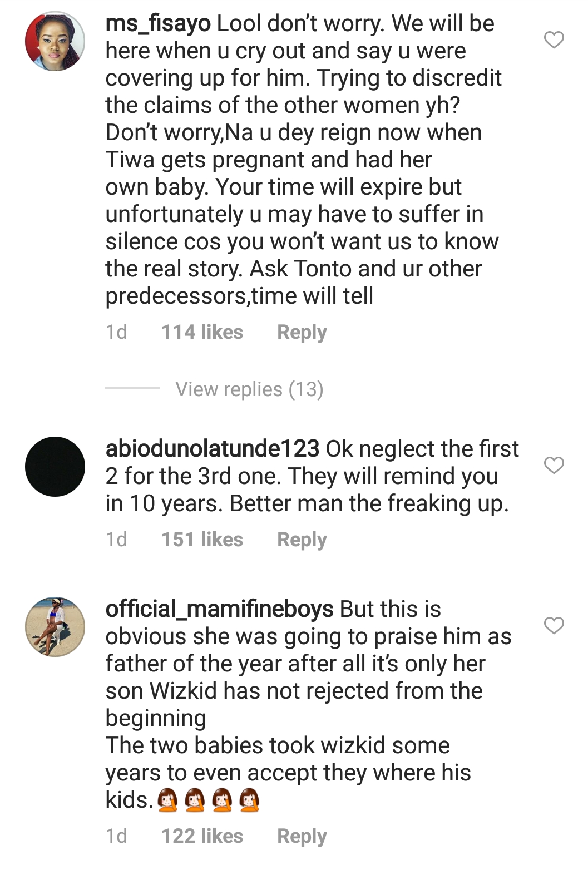
Task: View who gave 151 likes
Action: pyautogui.click(x=202, y=539)
